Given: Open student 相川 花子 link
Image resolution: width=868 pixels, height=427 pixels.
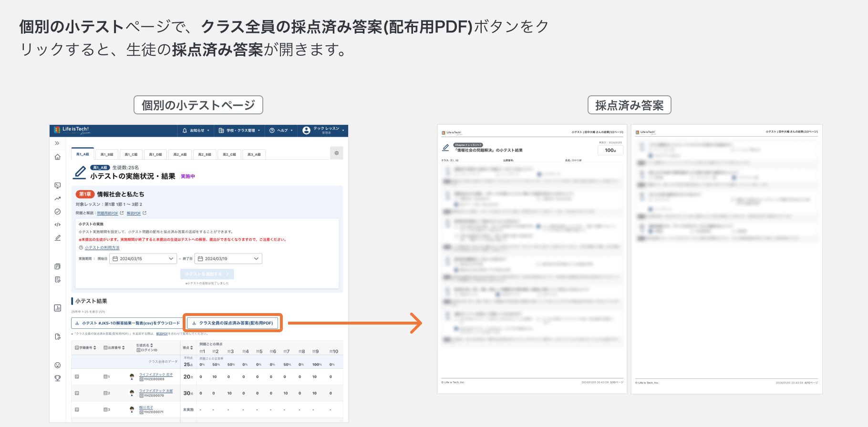Looking at the screenshot, I should (x=146, y=407).
